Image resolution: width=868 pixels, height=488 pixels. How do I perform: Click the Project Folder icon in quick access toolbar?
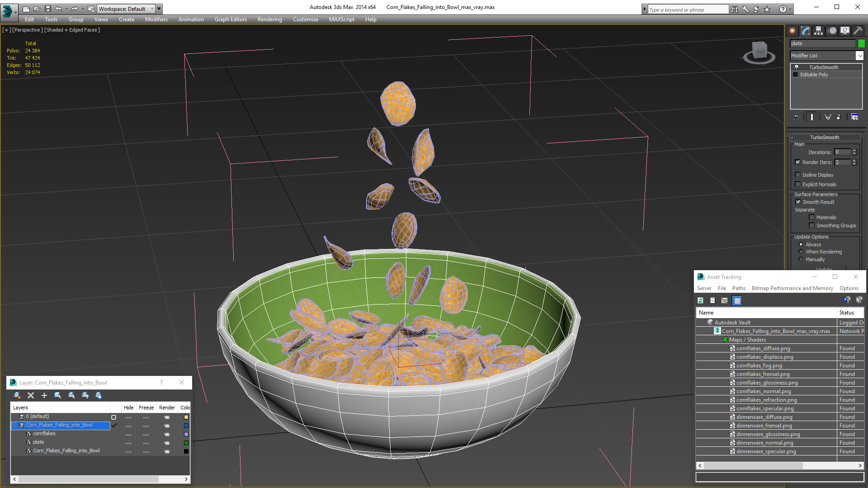(91, 9)
